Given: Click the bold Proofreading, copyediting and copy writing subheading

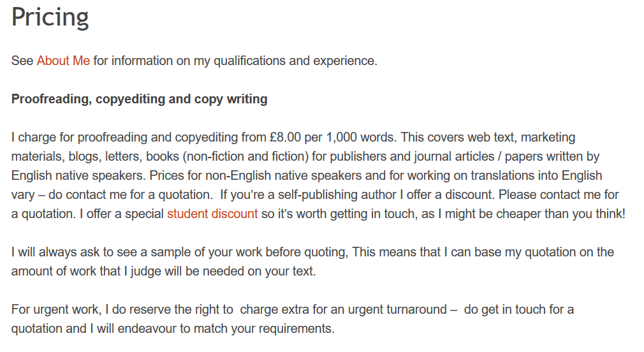Looking at the screenshot, I should pyautogui.click(x=139, y=99).
